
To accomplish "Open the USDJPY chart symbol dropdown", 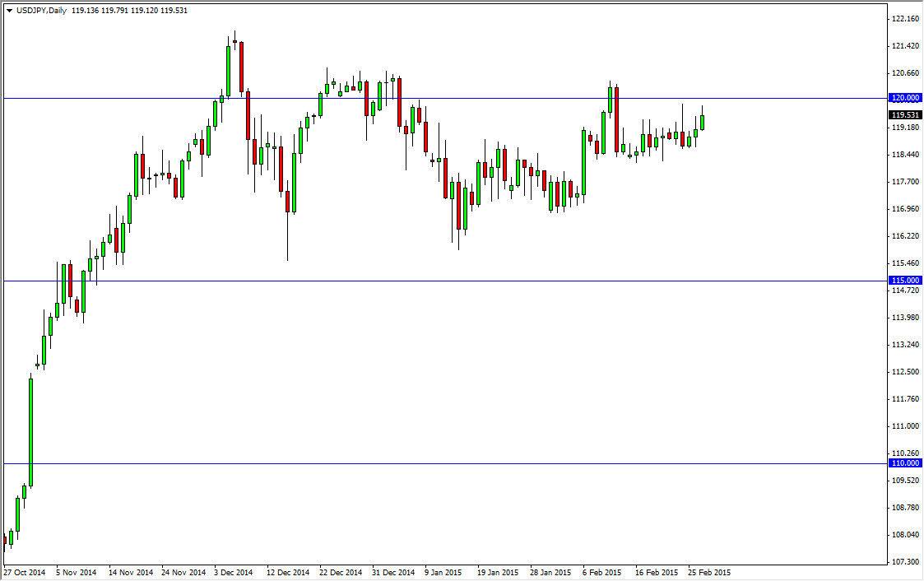I will pos(10,10).
